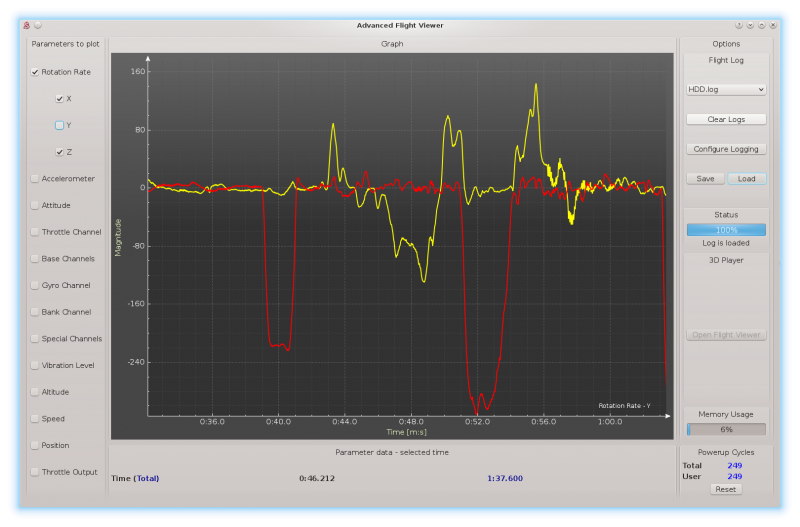This screenshot has width=800, height=527.
Task: Click the application icon in the title bar
Action: click(x=26, y=25)
